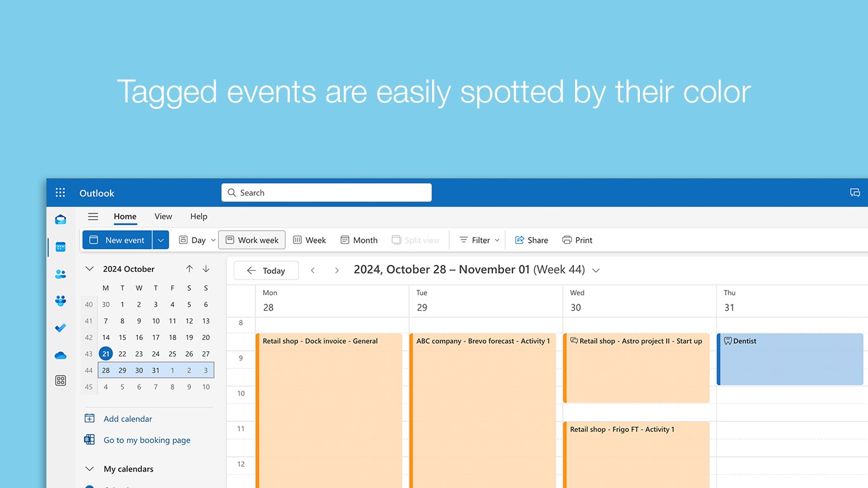
Task: Select October 15 in the mini calendar
Action: 123,337
